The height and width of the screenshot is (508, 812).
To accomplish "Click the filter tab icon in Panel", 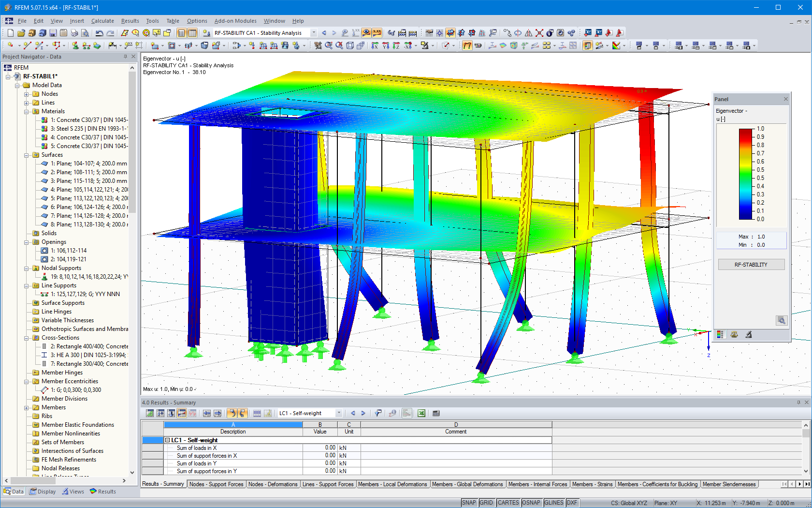I will (748, 334).
